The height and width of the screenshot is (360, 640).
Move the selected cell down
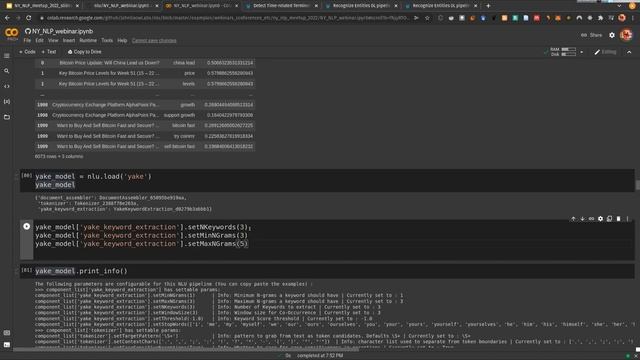click(x=582, y=219)
